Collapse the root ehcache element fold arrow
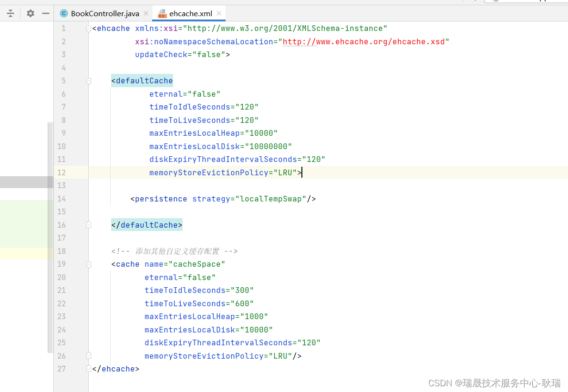 (88, 28)
